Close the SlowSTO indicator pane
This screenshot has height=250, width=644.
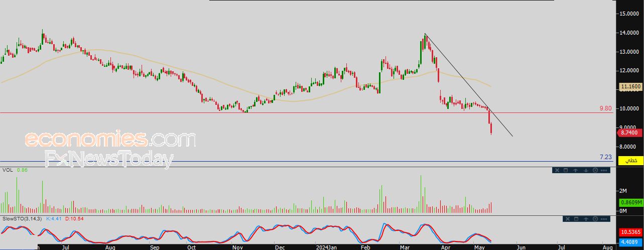[568, 219]
